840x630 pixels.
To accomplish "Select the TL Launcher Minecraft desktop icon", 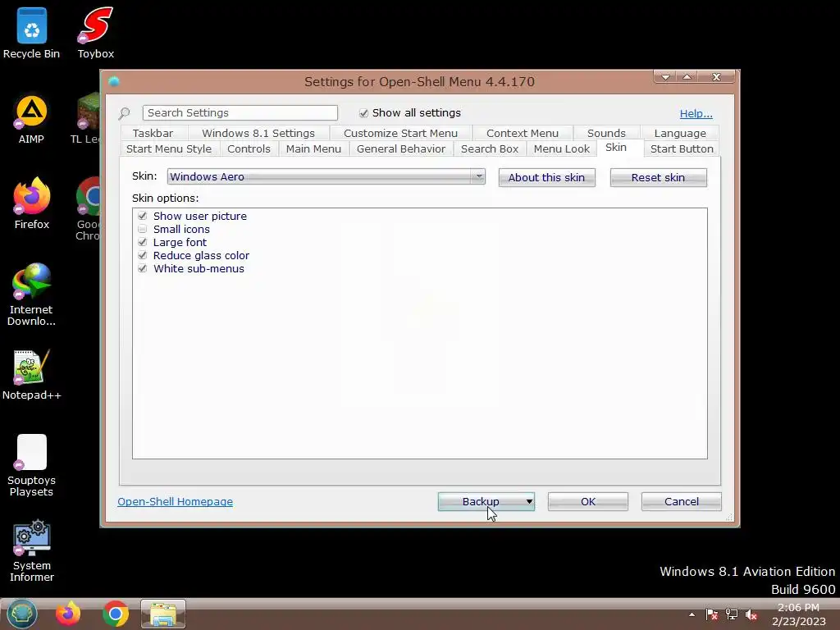I will click(85, 119).
